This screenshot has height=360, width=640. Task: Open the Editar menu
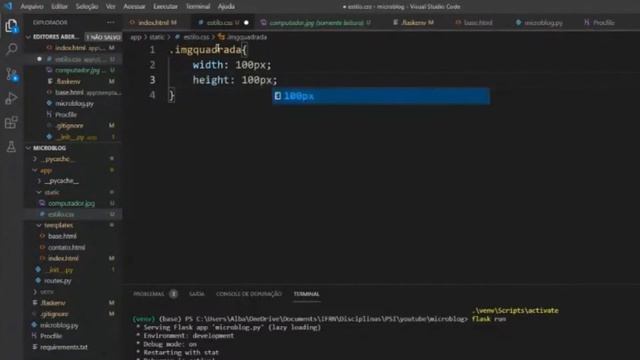point(60,7)
